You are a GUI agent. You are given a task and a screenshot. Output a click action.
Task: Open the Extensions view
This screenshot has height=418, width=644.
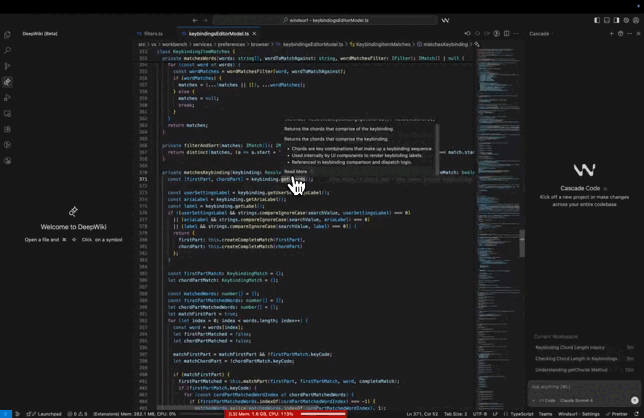(7, 129)
